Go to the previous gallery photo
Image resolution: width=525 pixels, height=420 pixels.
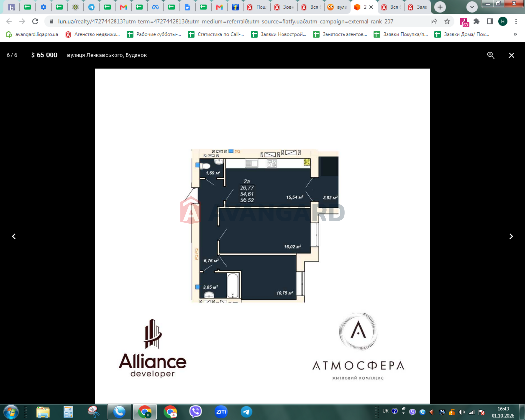(14, 236)
